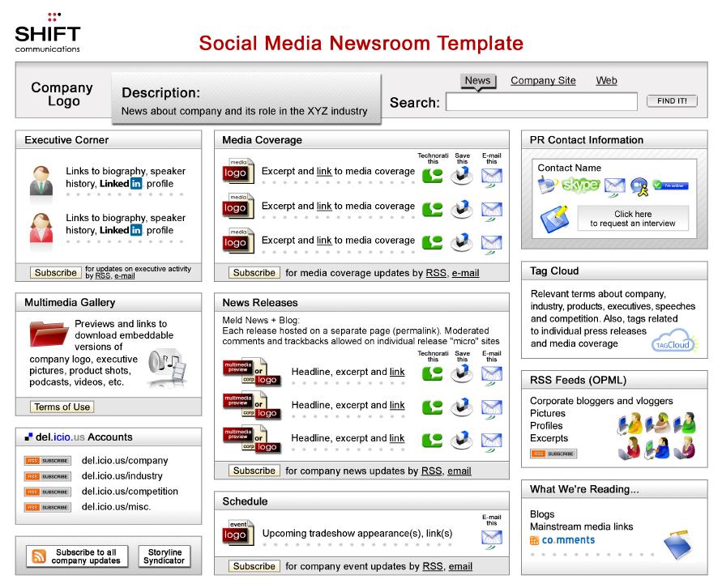The width and height of the screenshot is (722, 588).
Task: Open the email link for company event updates
Action: coord(460,566)
